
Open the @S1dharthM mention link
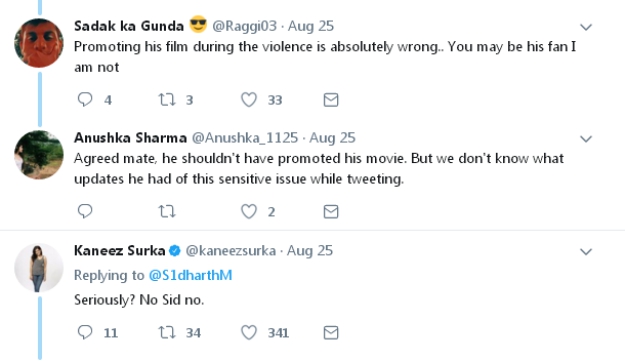191,275
